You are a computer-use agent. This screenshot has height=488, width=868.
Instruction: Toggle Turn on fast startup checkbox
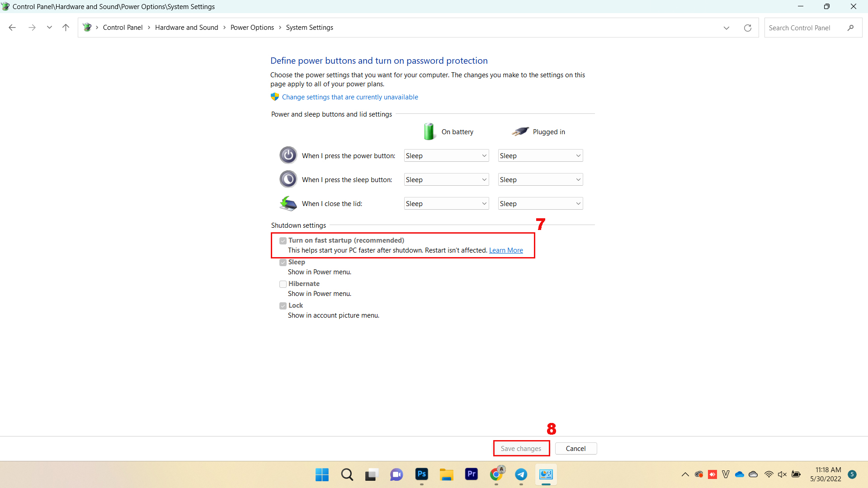pos(283,240)
